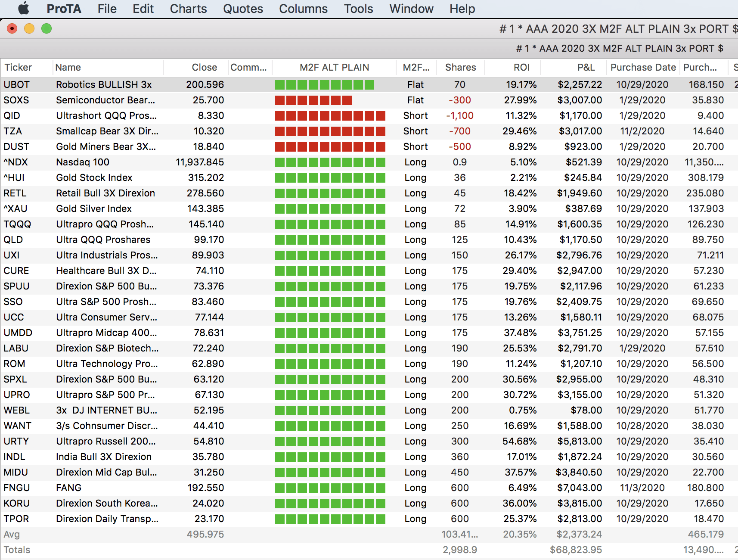Select the TQQQ ticker cell
The image size is (738, 560).
[17, 224]
